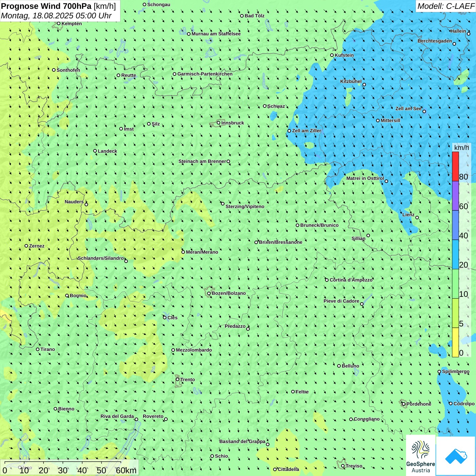Click the 'Cles' label
Screen dimensions: 476x476
[172, 318]
